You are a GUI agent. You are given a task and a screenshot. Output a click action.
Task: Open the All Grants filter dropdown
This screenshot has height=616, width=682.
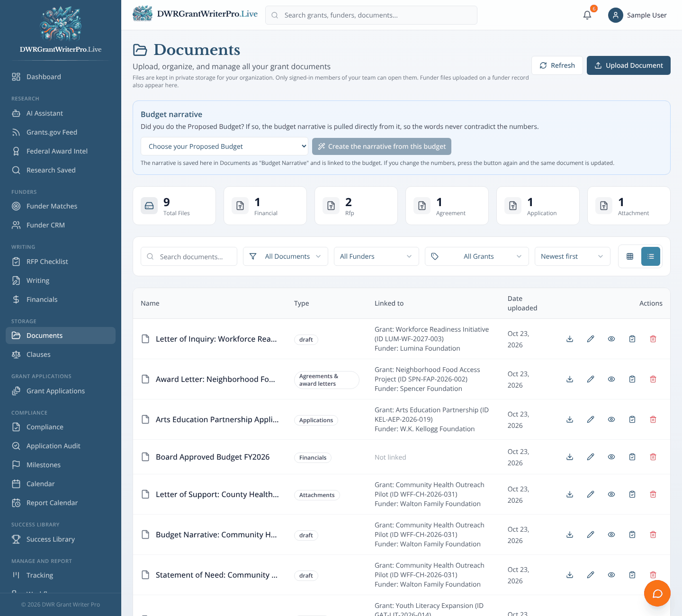tap(477, 256)
